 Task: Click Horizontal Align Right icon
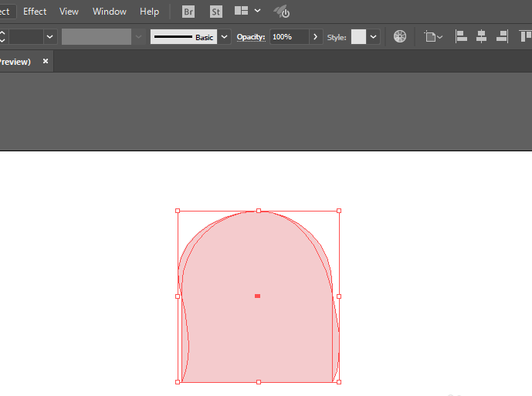(x=502, y=36)
